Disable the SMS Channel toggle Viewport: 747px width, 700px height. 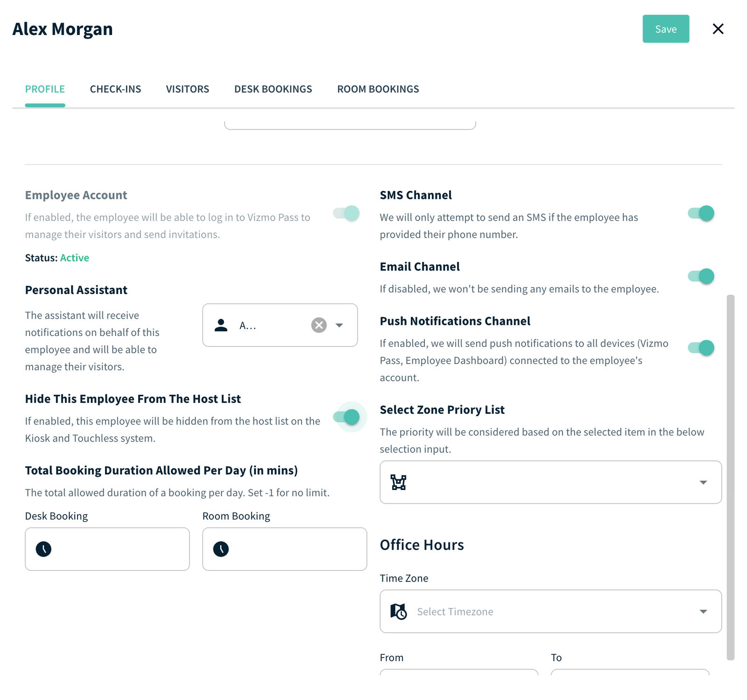701,213
